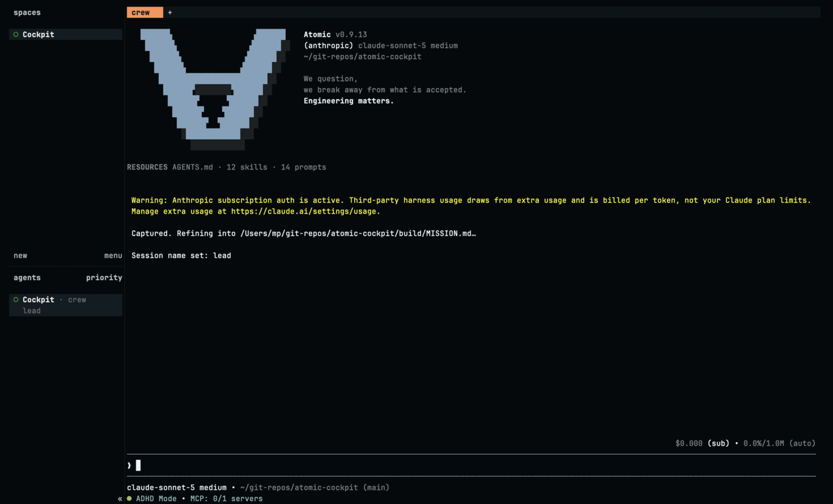Click the green circle icon beside the Cockpit crew agent
This screenshot has width=833, height=504.
(x=16, y=300)
